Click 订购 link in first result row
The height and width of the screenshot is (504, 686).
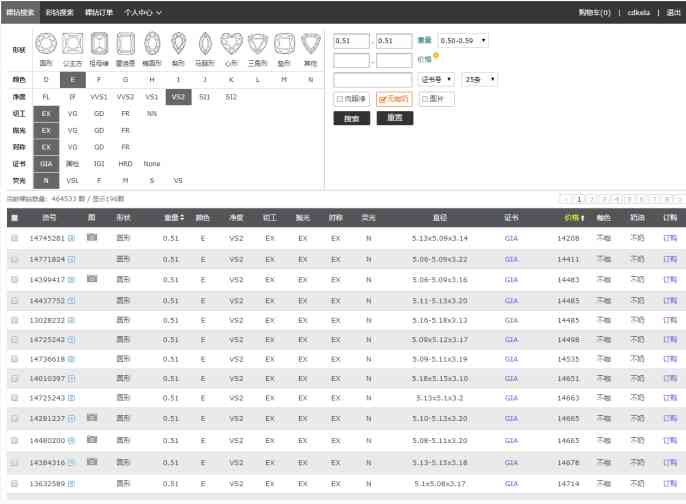[x=669, y=238]
